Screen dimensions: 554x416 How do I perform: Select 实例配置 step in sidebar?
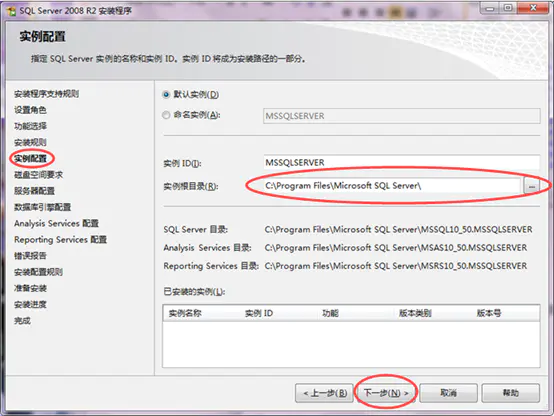tap(30, 158)
